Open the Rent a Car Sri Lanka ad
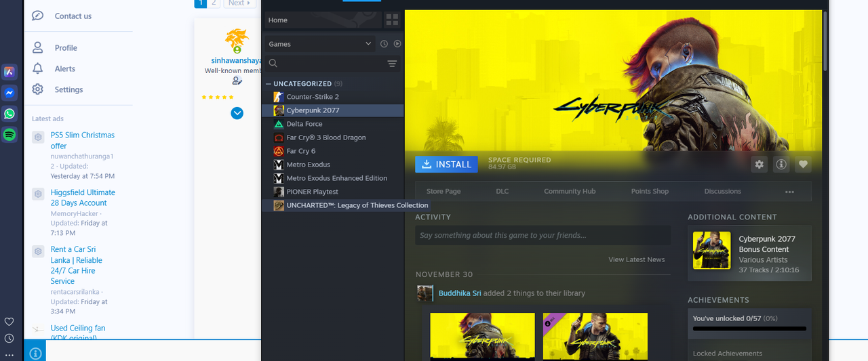This screenshot has width=868, height=361. [77, 266]
